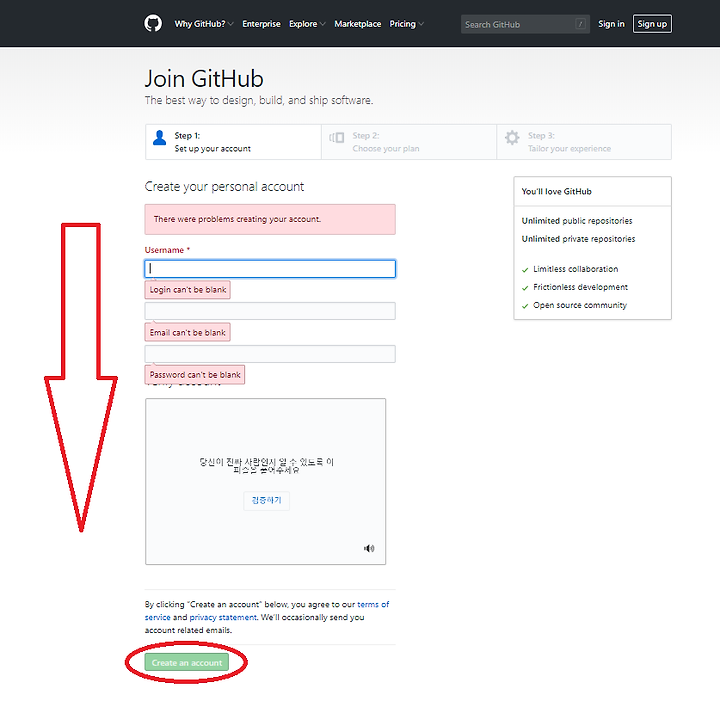Click the Username input field
The width and height of the screenshot is (720, 701).
click(x=270, y=269)
